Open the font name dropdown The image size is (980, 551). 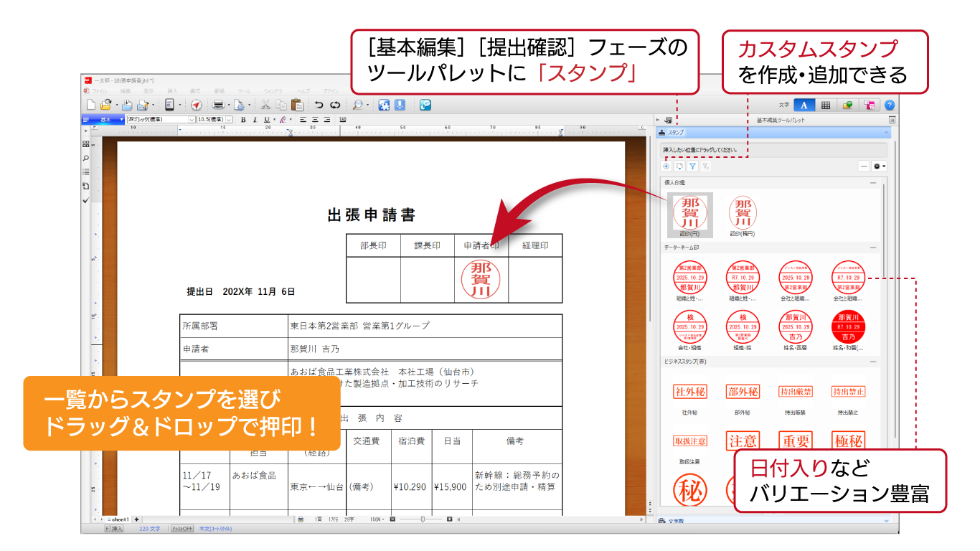pyautogui.click(x=192, y=120)
